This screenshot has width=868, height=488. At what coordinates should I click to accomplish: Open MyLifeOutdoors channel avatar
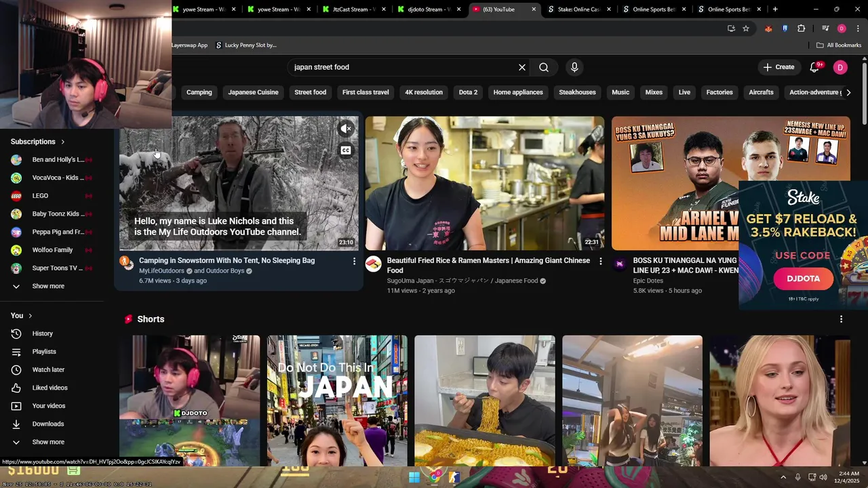(127, 264)
